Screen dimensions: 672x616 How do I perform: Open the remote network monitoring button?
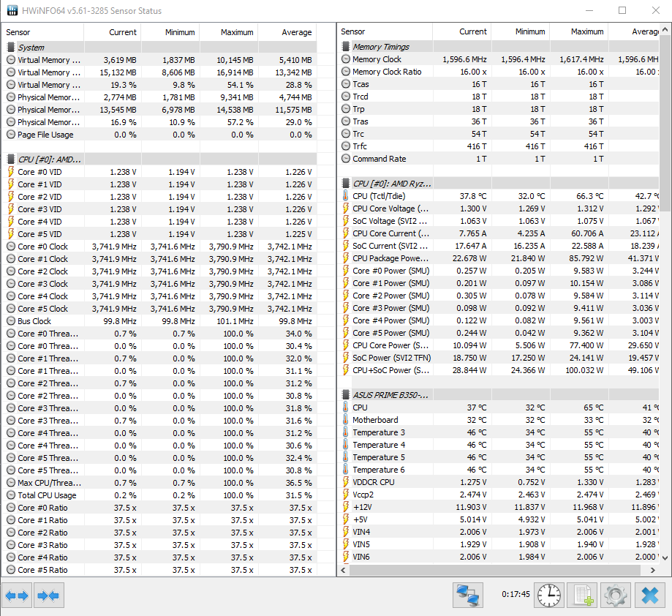click(x=467, y=595)
